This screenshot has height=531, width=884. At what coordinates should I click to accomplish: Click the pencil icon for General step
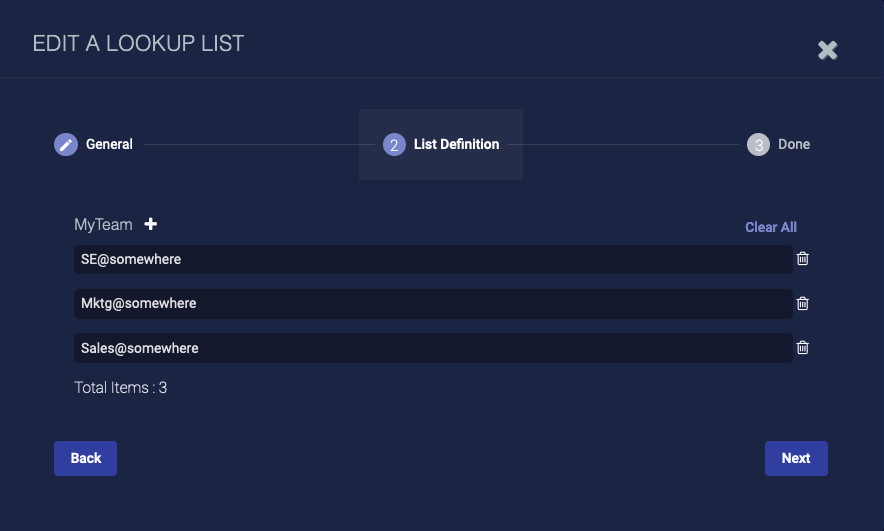tap(66, 145)
